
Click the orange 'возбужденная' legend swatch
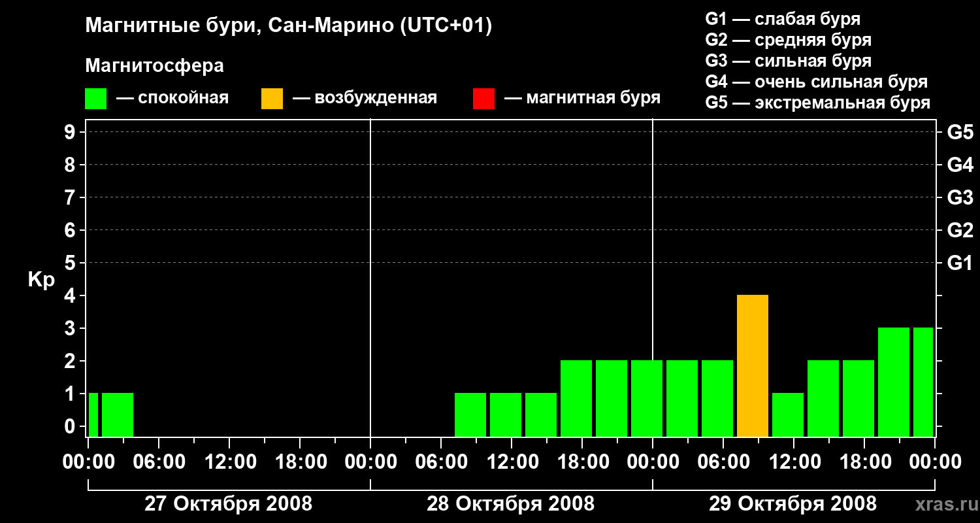click(x=272, y=99)
